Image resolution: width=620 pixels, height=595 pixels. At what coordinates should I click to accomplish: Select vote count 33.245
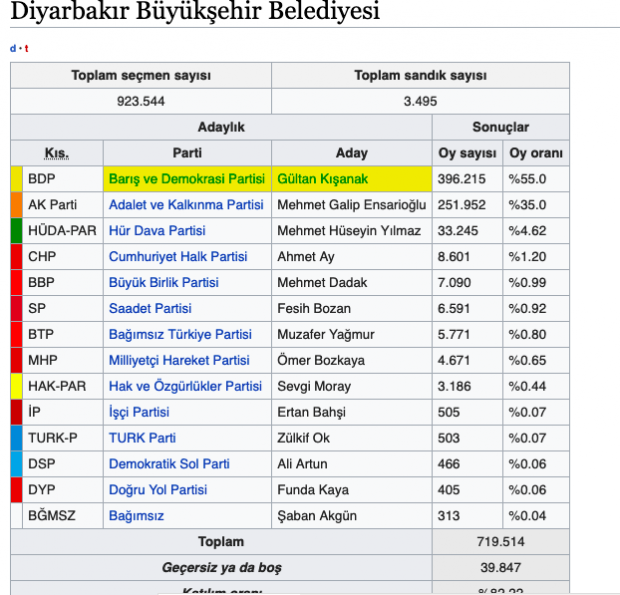[458, 230]
